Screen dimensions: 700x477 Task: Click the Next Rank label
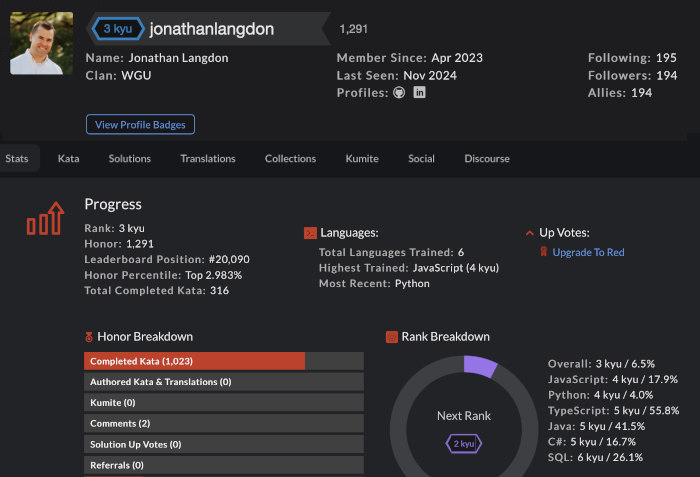pos(464,416)
